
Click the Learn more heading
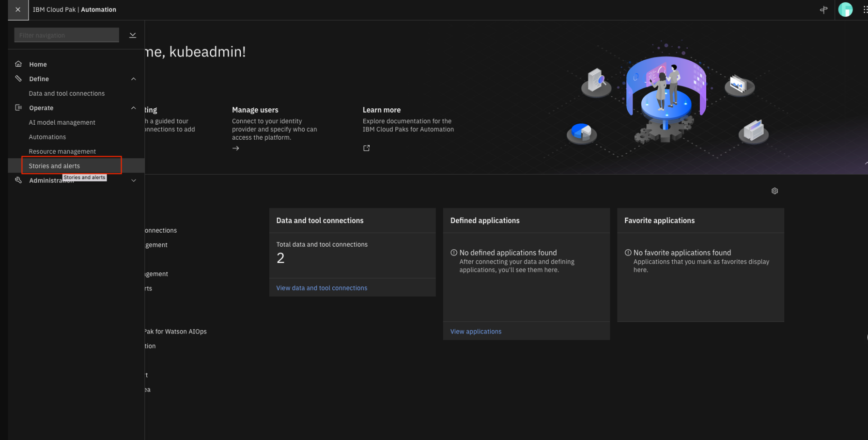381,110
